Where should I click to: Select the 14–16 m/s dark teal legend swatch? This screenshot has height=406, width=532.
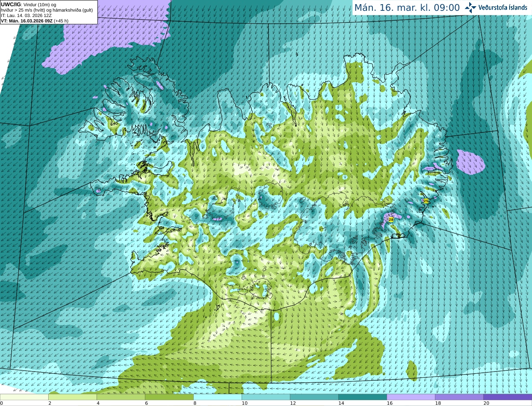362,397
